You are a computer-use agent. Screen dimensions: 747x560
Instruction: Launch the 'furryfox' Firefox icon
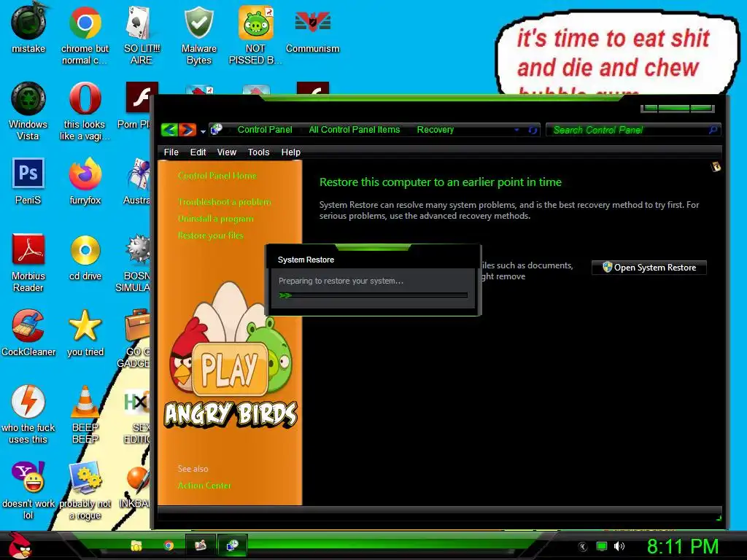(x=85, y=181)
